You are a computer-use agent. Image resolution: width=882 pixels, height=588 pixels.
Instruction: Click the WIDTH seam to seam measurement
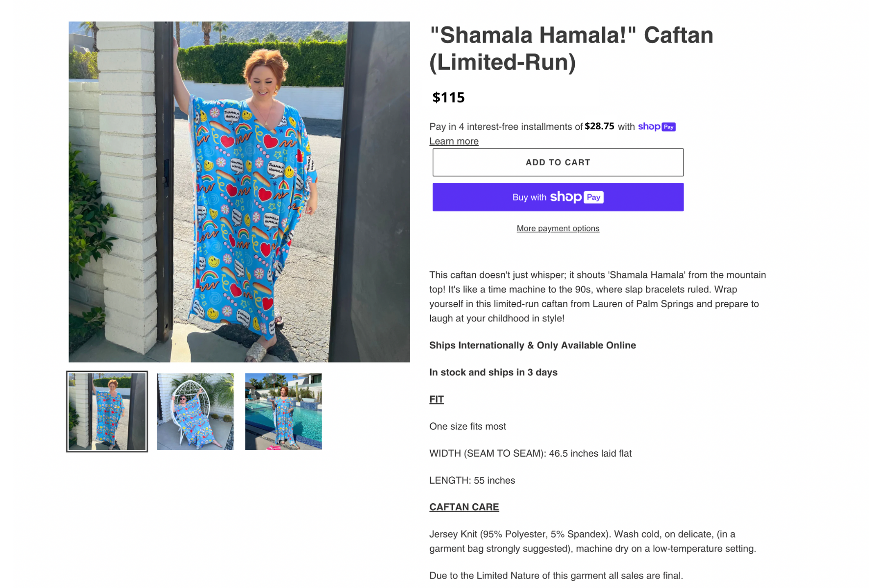coord(530,453)
